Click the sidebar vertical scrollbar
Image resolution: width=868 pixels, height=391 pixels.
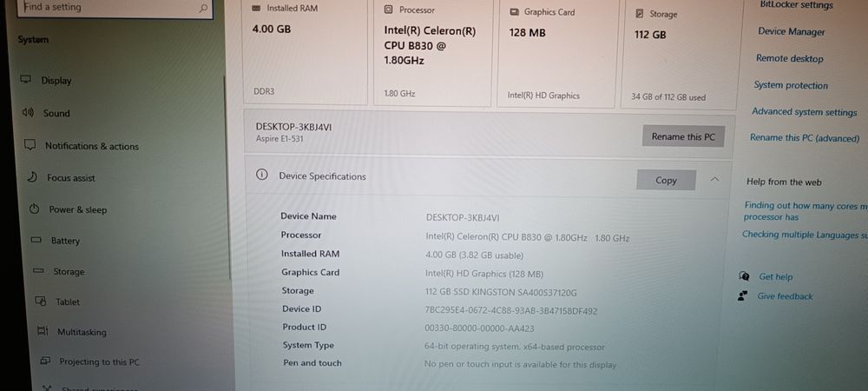pyautogui.click(x=227, y=177)
